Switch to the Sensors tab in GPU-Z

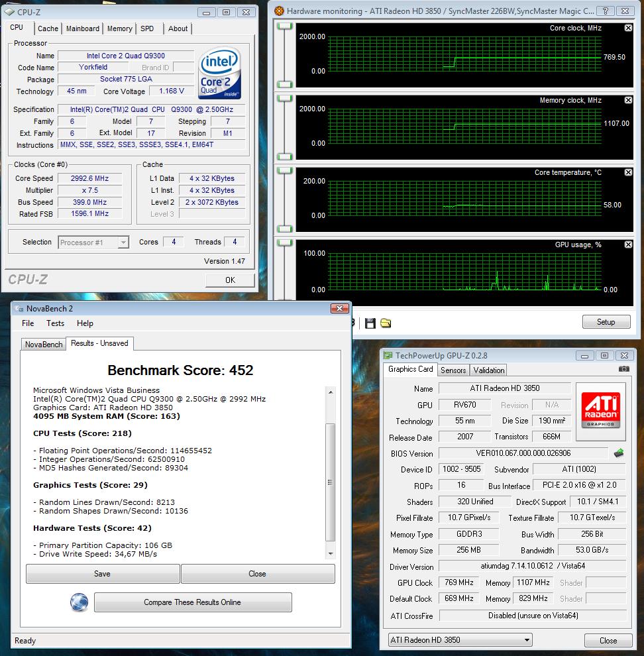tap(453, 370)
